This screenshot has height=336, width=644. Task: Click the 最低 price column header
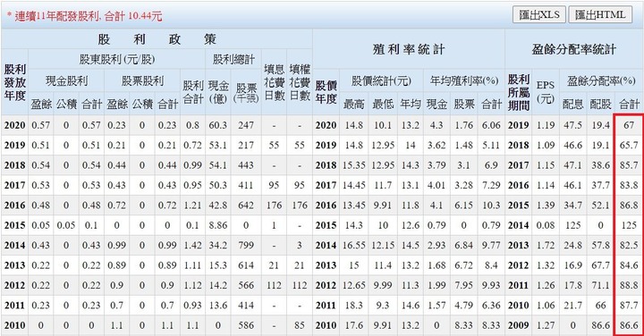click(383, 105)
